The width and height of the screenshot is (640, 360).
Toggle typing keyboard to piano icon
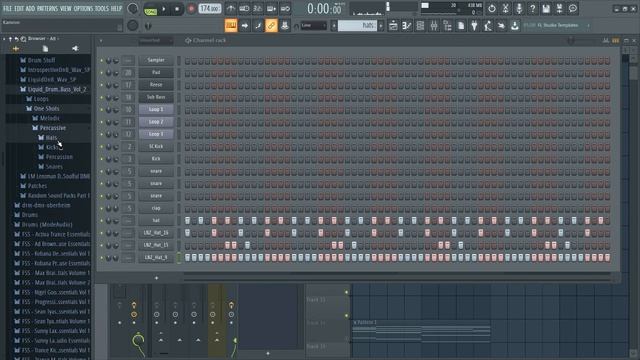pyautogui.click(x=231, y=26)
